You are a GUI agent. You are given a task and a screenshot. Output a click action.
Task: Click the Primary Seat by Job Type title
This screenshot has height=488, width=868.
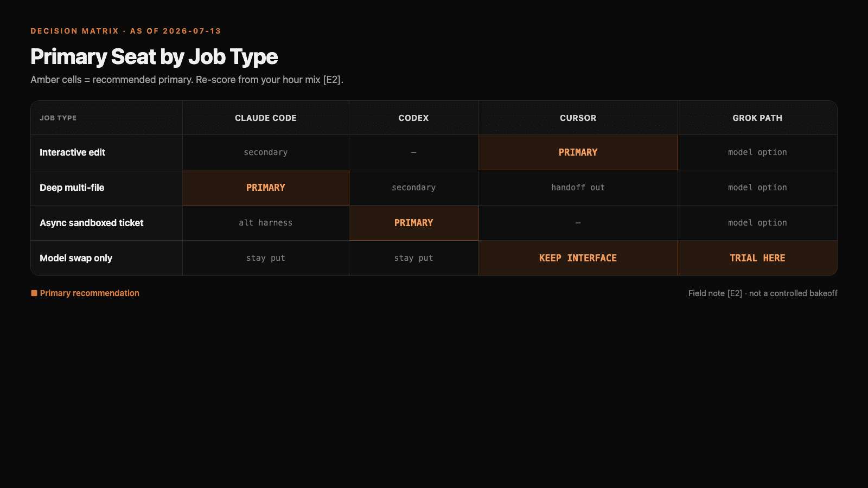[x=154, y=57]
